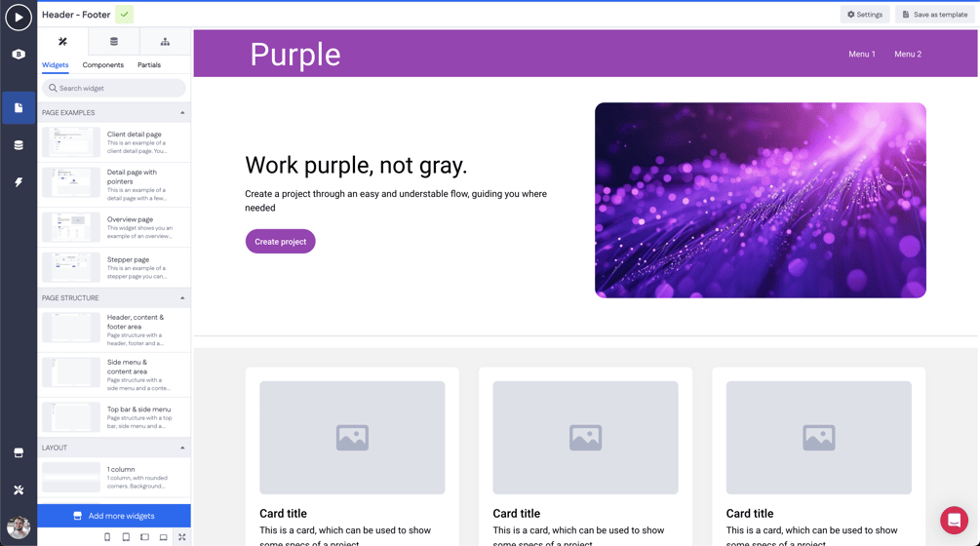The image size is (980, 546).
Task: Open the block store icon in sidebar
Action: 19,452
